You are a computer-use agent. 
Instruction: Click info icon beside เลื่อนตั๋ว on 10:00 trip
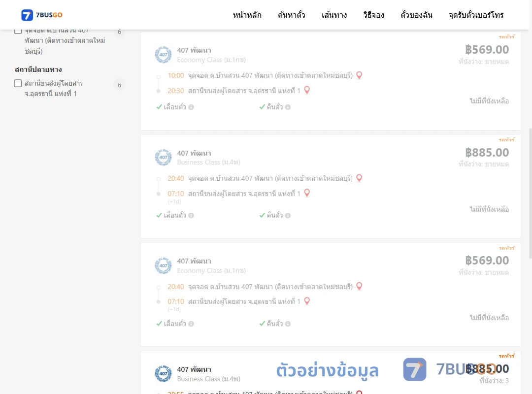191,107
